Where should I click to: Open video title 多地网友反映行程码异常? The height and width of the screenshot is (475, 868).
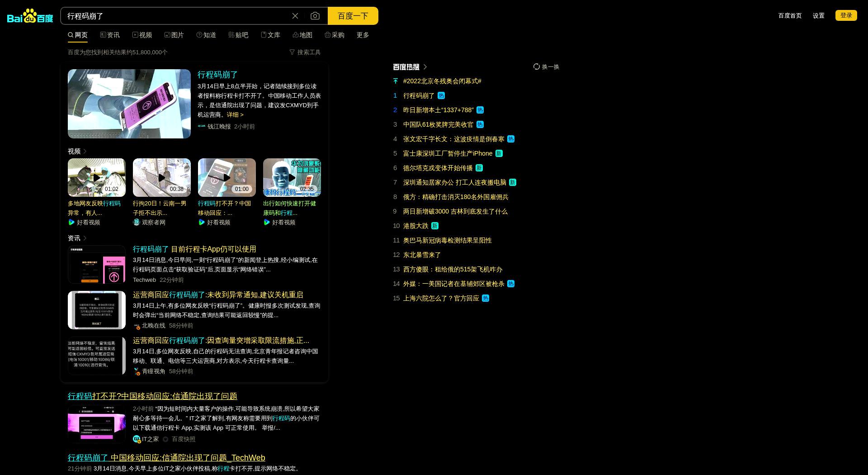(x=94, y=208)
